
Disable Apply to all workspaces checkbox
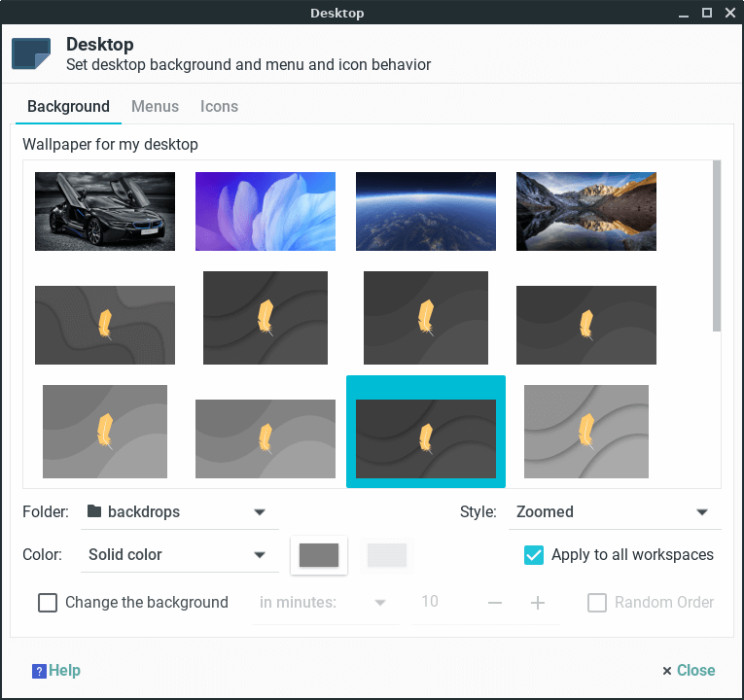click(534, 555)
